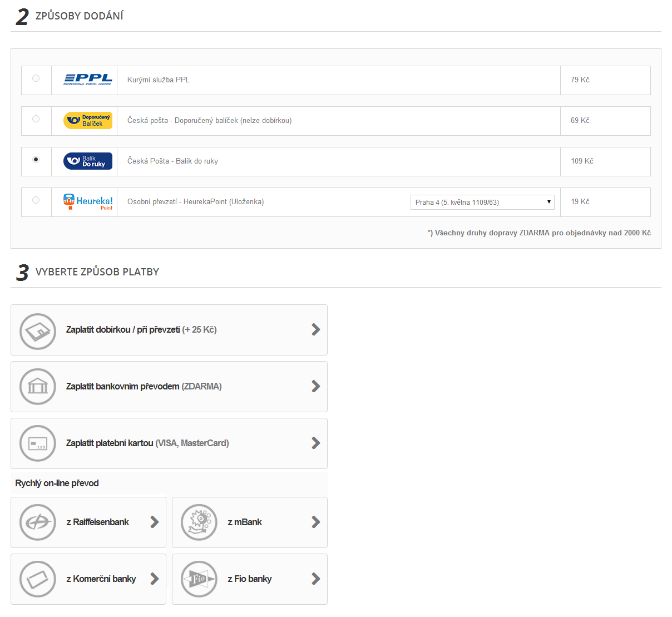This screenshot has width=672, height=617.
Task: Click the Raiffeisenbank logo icon
Action: [38, 522]
